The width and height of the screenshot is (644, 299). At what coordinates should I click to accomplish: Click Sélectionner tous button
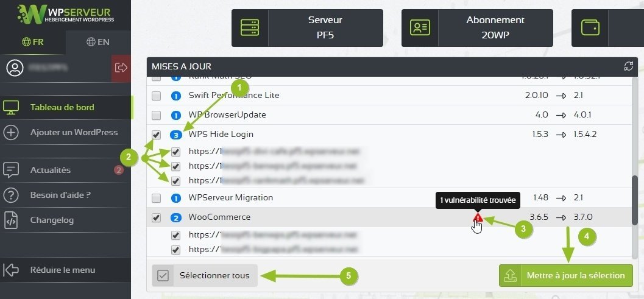(x=205, y=275)
